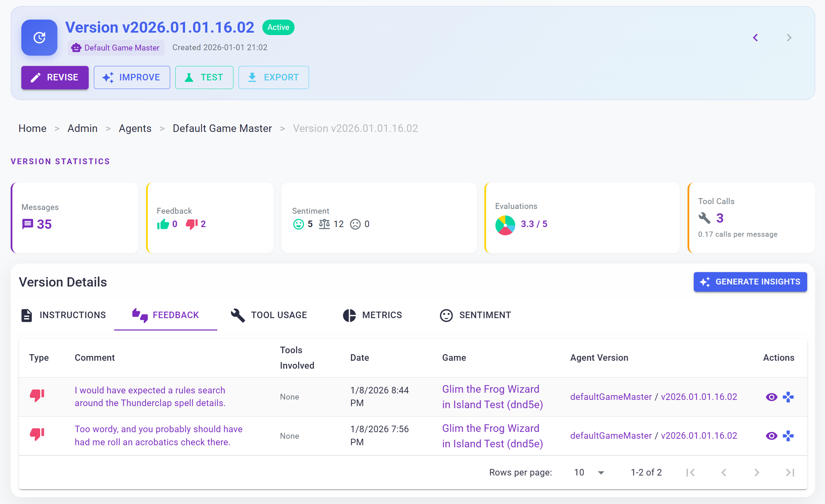The image size is (825, 504).
Task: Click the wrench icon in the Tool Calls card
Action: (x=704, y=218)
